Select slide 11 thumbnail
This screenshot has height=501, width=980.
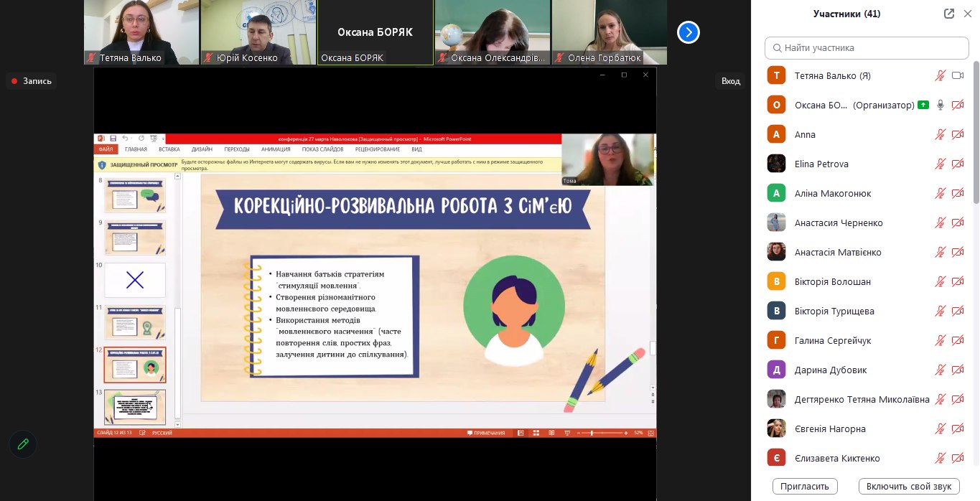[x=135, y=322]
